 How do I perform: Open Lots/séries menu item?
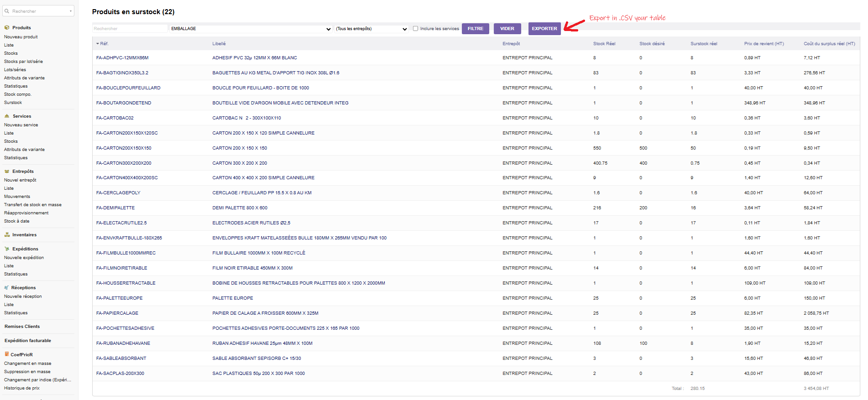pyautogui.click(x=15, y=70)
